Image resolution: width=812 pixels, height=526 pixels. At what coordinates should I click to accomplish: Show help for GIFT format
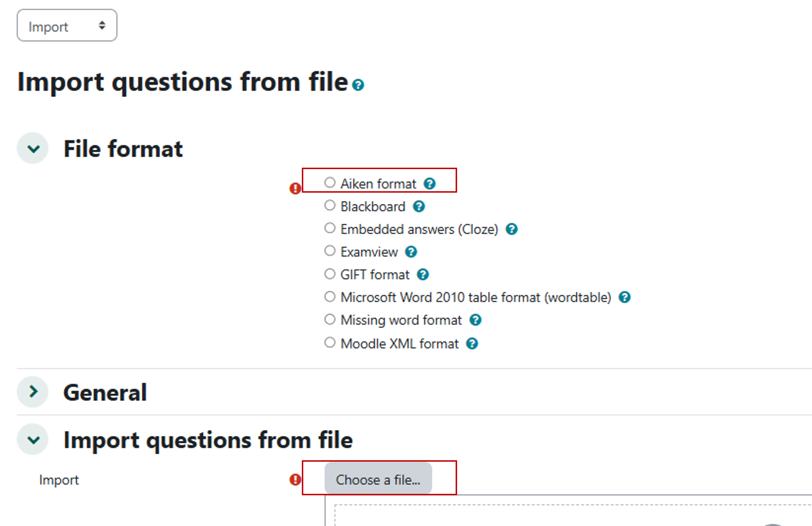click(423, 274)
